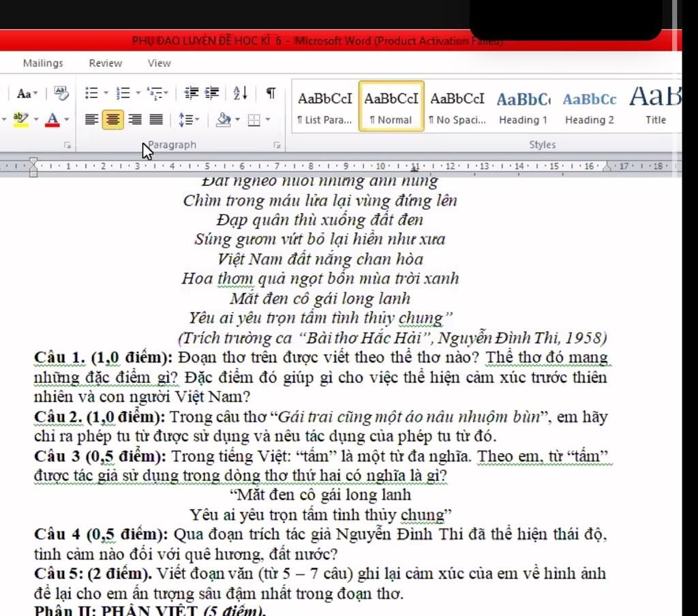
Task: Open the font color dropdown arrow
Action: 67,119
